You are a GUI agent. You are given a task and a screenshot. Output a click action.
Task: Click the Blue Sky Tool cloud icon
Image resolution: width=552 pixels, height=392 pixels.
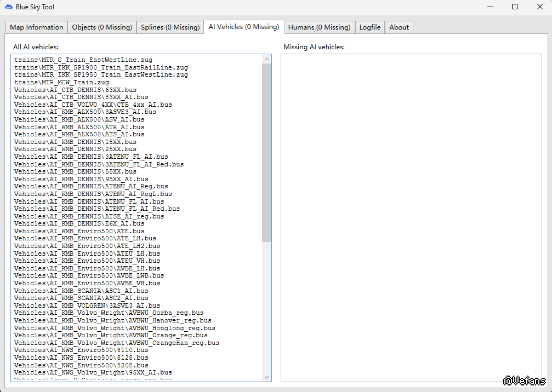[9, 7]
